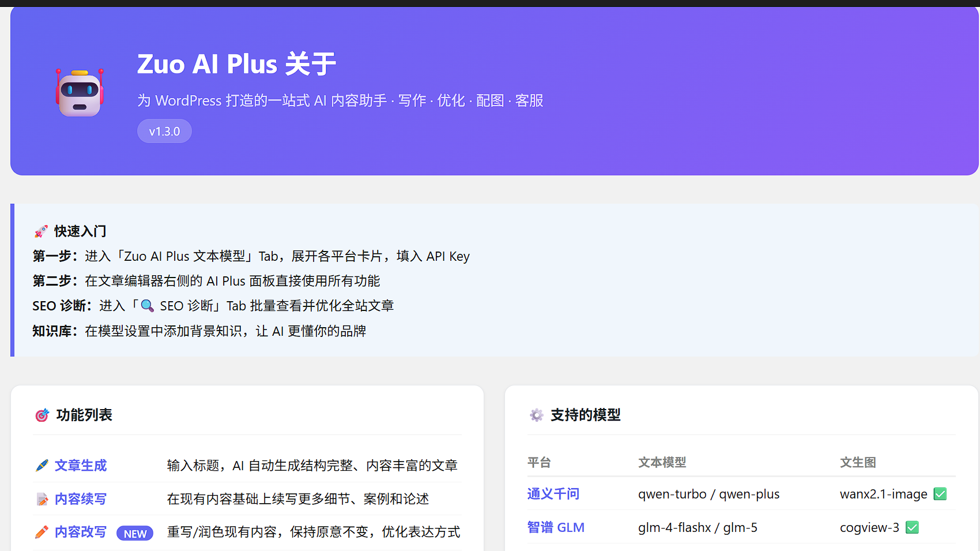Click the pen icon beside 文章生成
This screenshot has width=980, height=551.
[42, 466]
